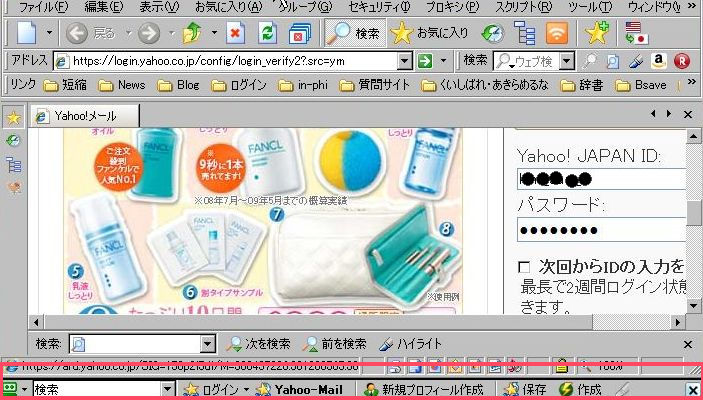Click Yahoo-Mail passcard in bottom toolbar
The image size is (703, 400).
(299, 389)
